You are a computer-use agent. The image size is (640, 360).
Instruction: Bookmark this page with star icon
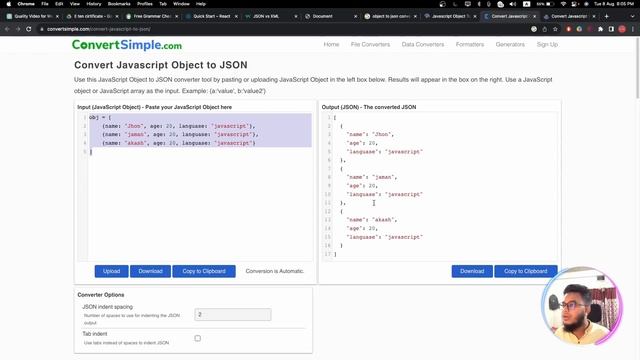[x=555, y=29]
